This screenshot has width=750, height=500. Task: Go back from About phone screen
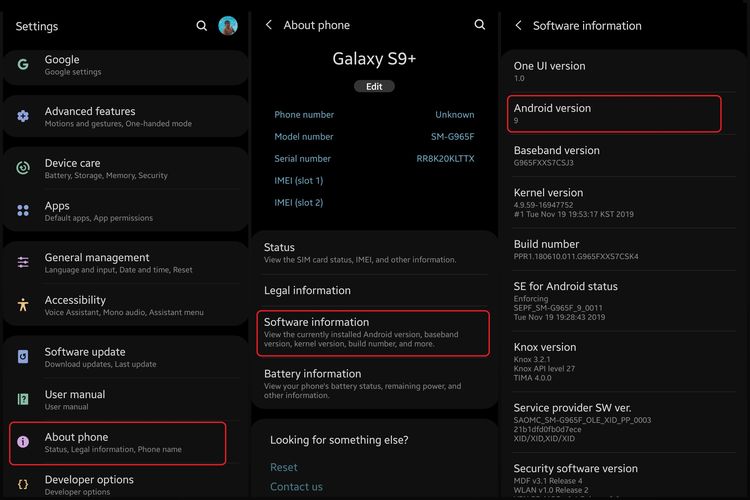coord(269,25)
